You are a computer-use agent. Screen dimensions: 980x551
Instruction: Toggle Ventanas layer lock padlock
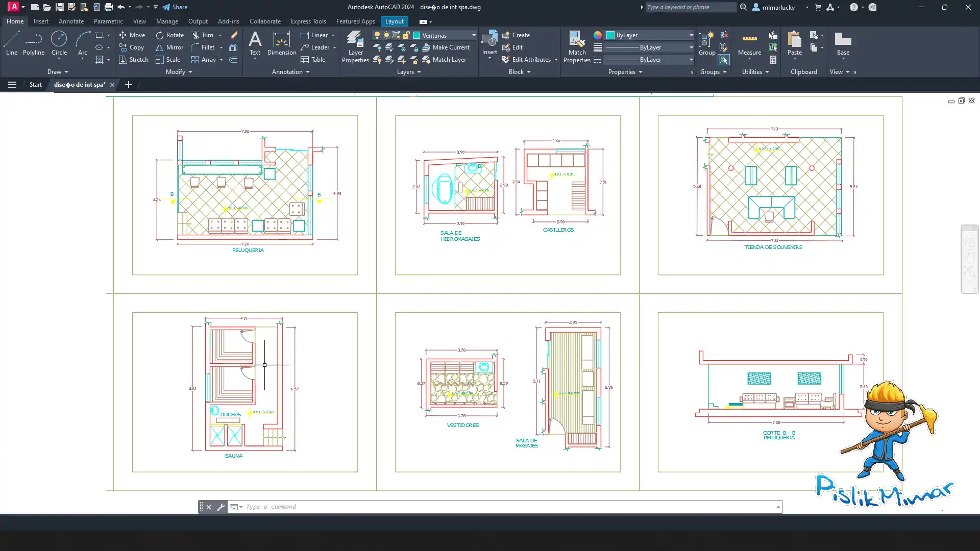coord(406,35)
